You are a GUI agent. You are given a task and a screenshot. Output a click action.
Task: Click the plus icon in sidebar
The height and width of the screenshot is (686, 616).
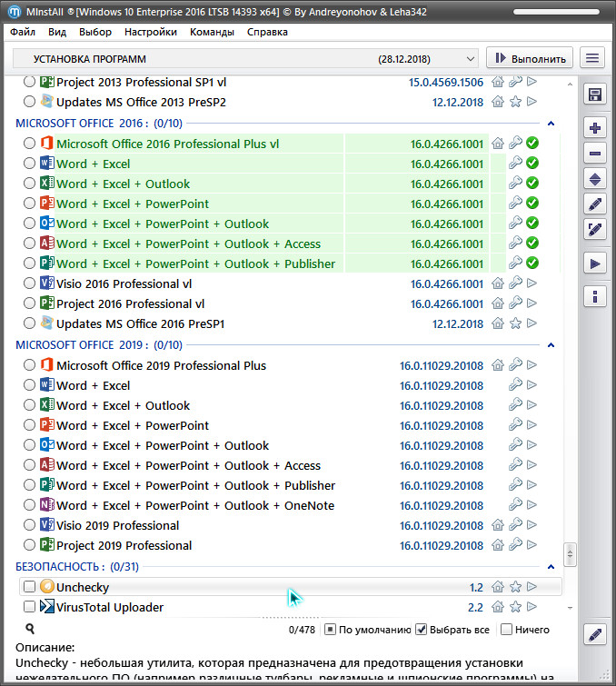pos(595,128)
